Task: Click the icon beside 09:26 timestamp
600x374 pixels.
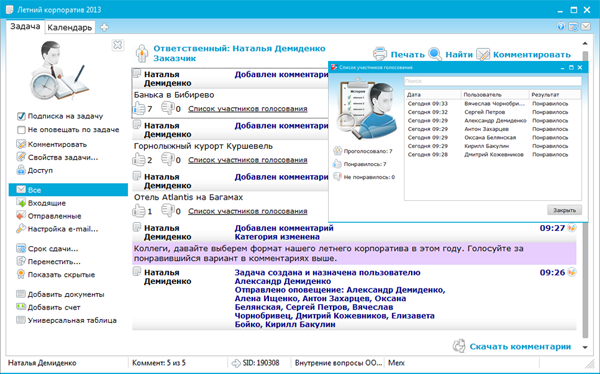Action: click(x=572, y=272)
